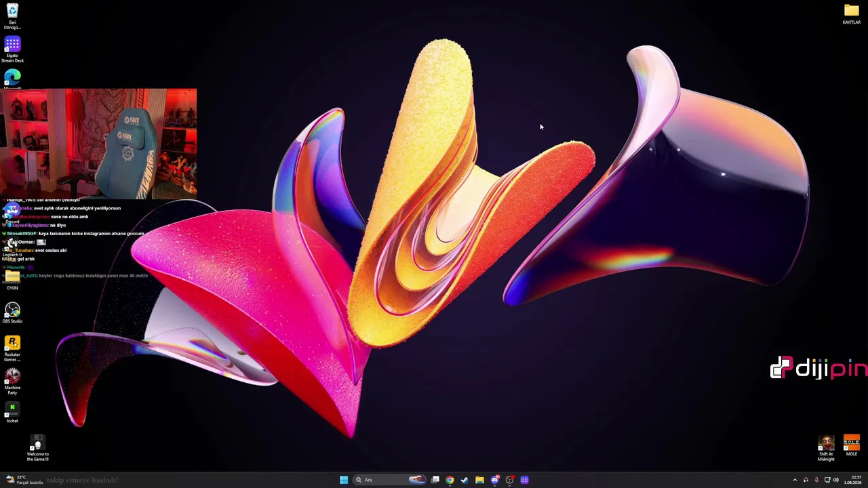Open Google Chrome from the taskbar
Image resolution: width=868 pixels, height=488 pixels.
click(450, 480)
